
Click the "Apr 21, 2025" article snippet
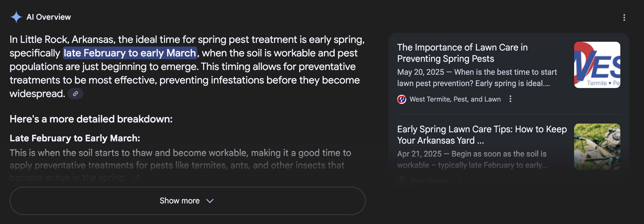click(x=472, y=160)
